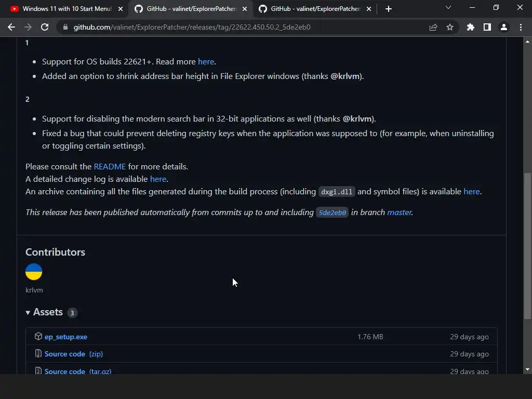Collapse the Assets section

(44, 312)
